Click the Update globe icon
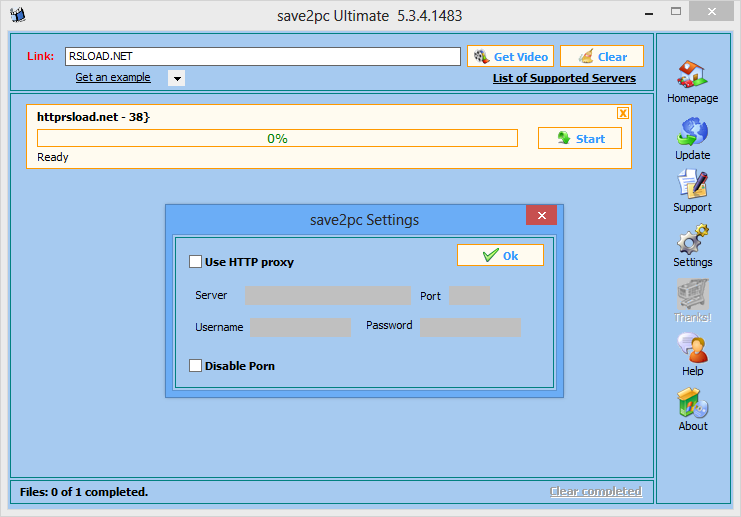 point(692,131)
